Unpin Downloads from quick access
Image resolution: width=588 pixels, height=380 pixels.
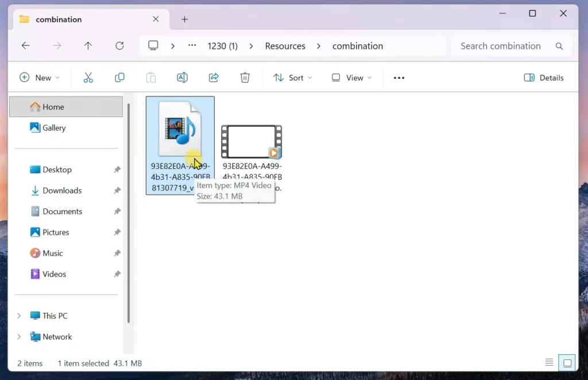(x=117, y=190)
